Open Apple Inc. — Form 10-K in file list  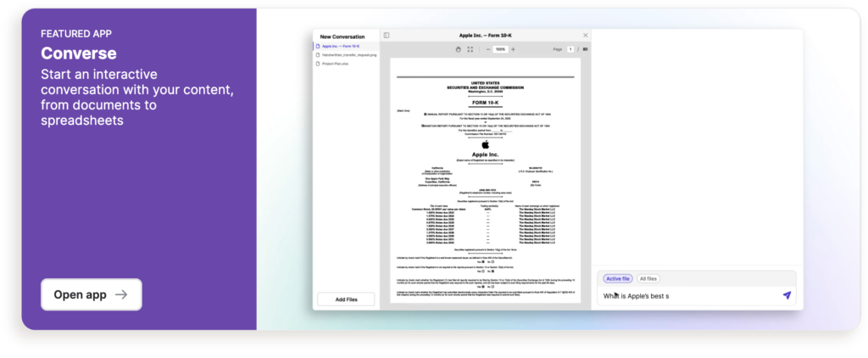(346, 46)
